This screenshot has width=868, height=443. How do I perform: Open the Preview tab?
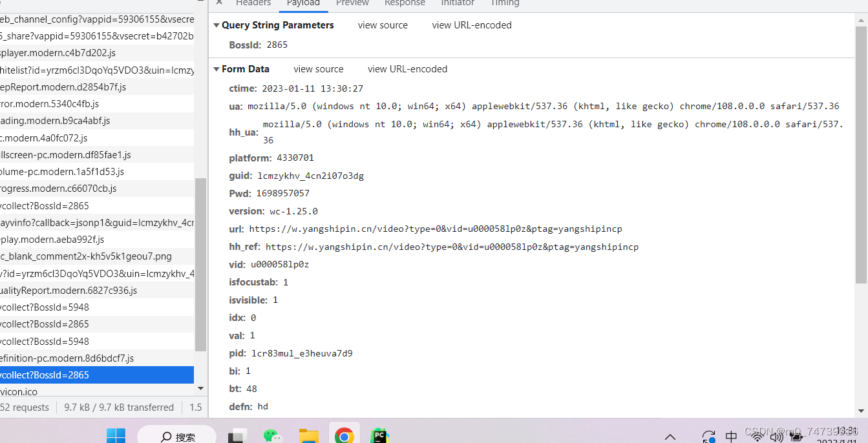click(x=352, y=3)
